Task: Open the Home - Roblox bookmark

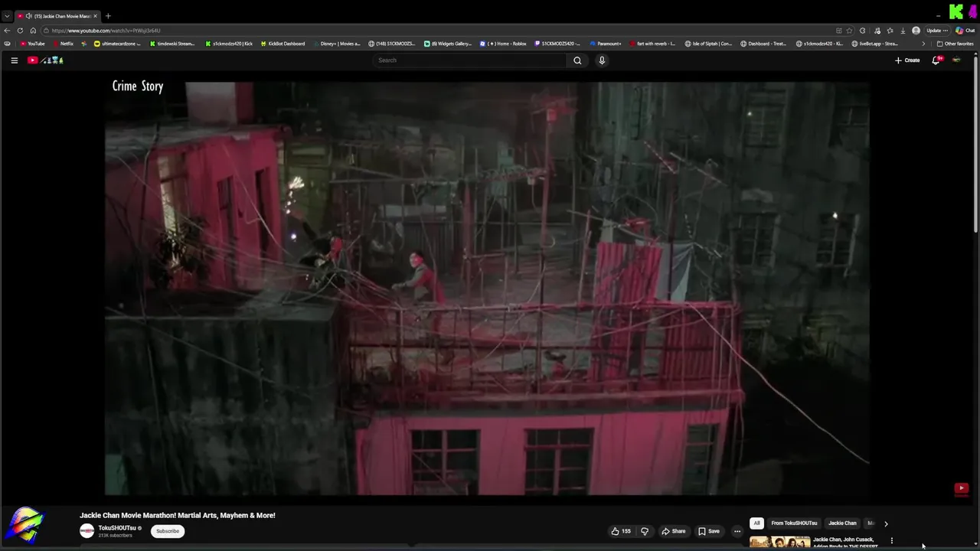Action: tap(503, 44)
